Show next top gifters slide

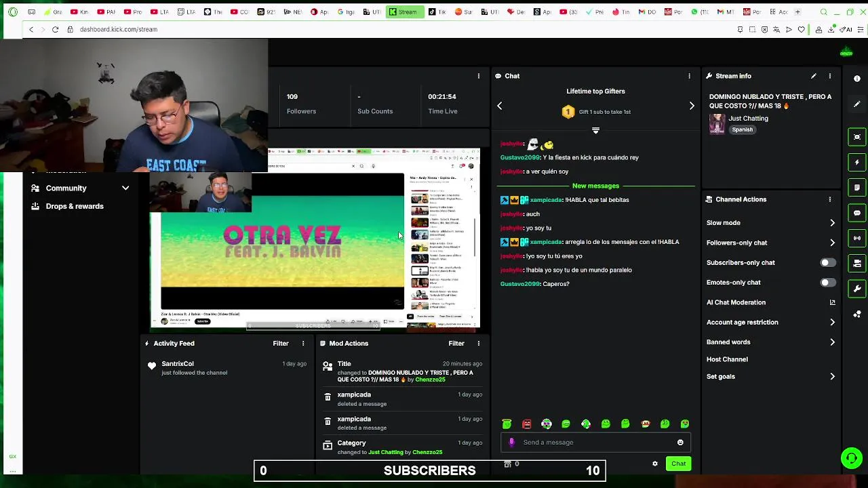[x=692, y=106]
